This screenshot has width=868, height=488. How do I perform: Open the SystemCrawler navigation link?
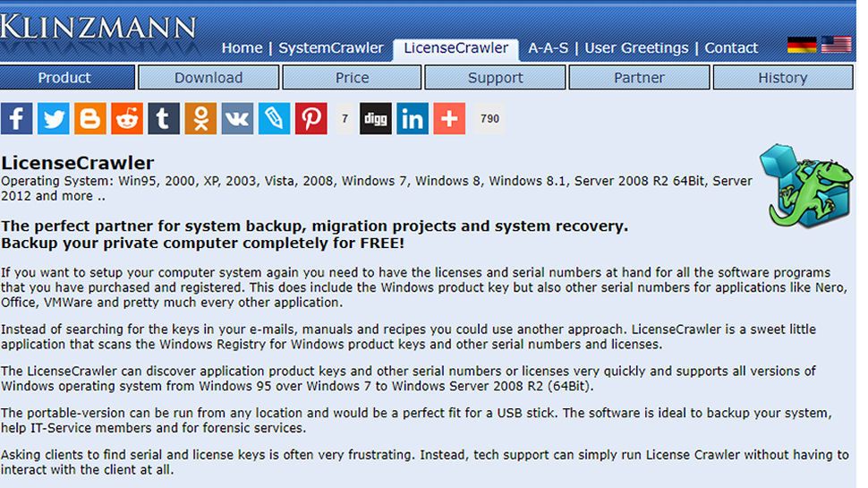coord(331,48)
